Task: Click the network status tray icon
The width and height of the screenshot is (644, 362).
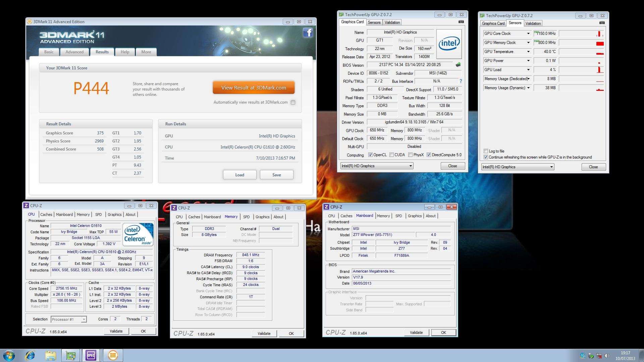Action: 599,356
